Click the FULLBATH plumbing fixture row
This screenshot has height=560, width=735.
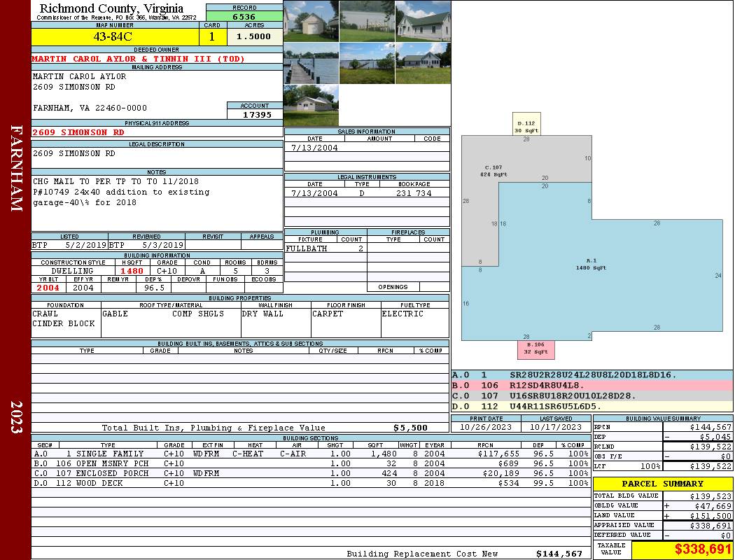click(x=325, y=248)
